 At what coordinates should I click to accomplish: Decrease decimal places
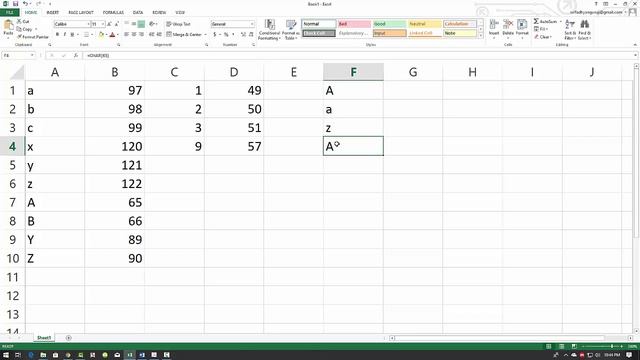click(251, 35)
